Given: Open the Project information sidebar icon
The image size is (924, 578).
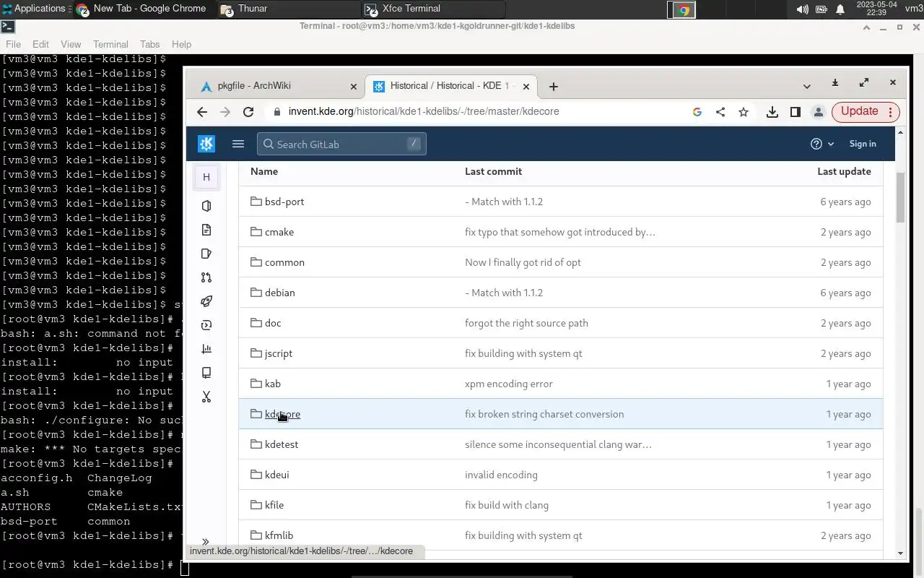Looking at the screenshot, I should pos(206,206).
